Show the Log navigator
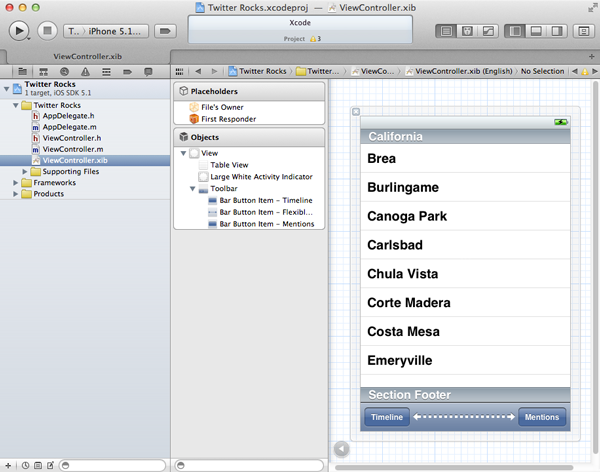 (x=148, y=72)
